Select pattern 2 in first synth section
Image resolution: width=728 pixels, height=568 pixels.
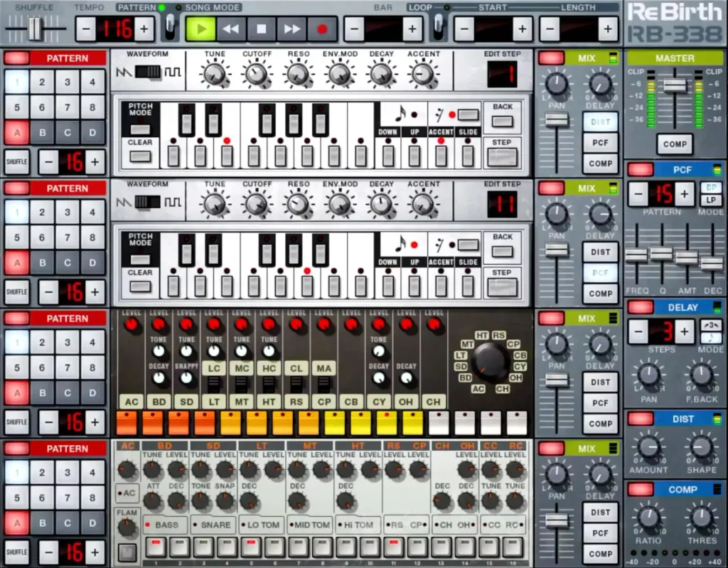42,82
